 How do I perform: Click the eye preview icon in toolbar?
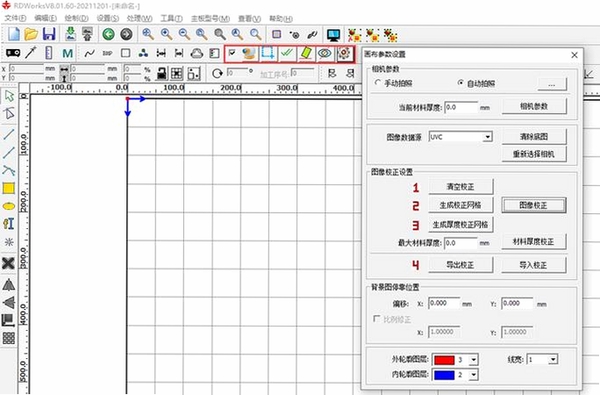325,54
